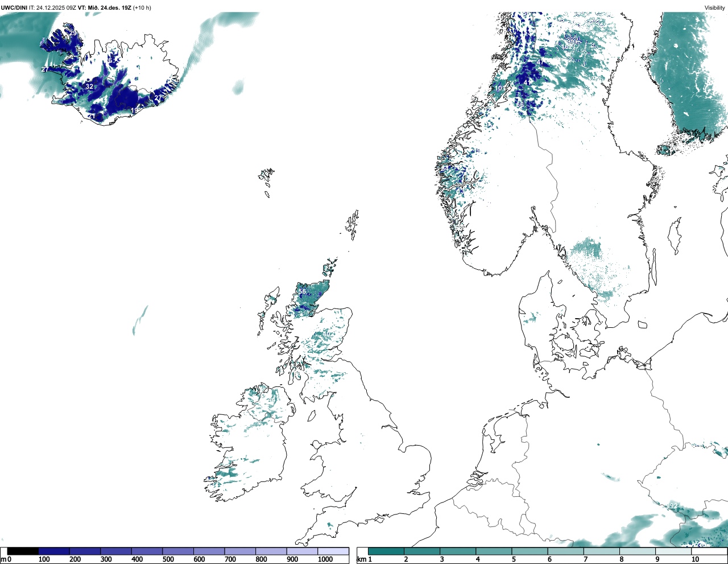Click the palest 900–1000 m legend segment

[302, 551]
